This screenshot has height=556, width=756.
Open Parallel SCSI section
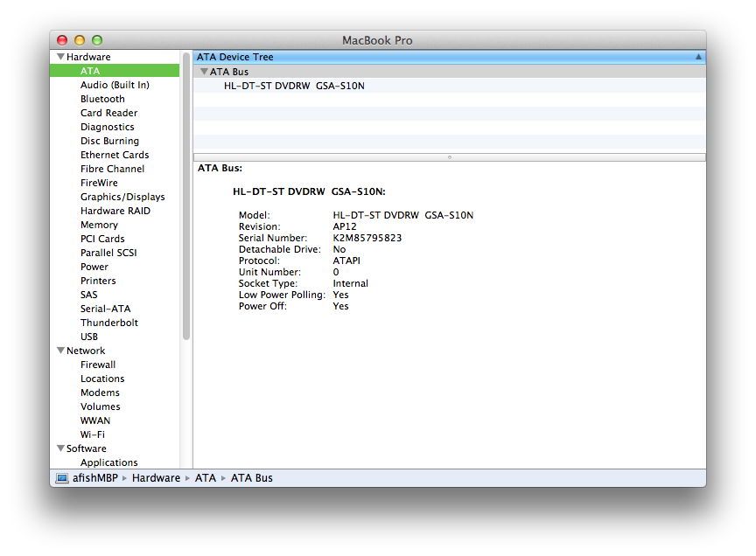coord(108,253)
